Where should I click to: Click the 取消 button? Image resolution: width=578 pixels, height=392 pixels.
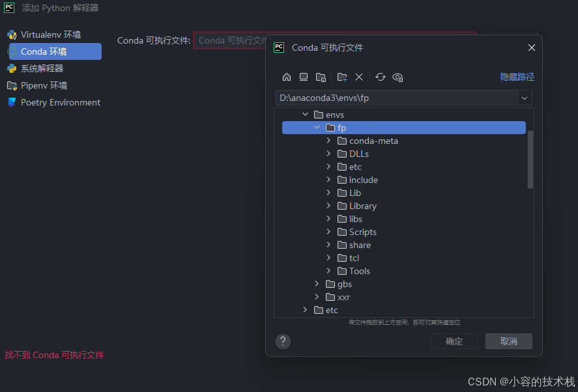pos(509,341)
